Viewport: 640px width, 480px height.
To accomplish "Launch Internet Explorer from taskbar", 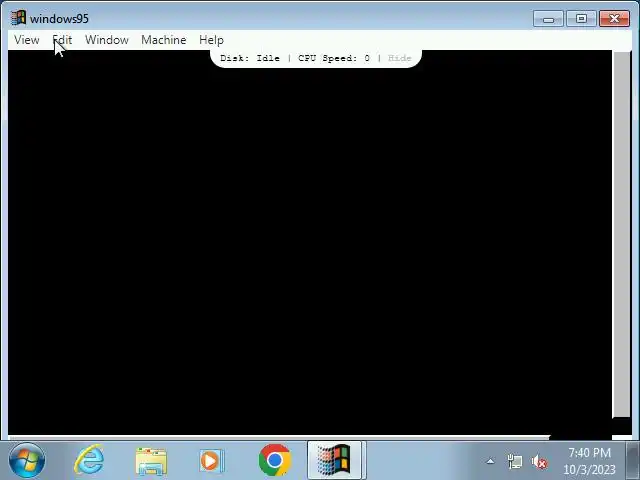I will pos(89,460).
